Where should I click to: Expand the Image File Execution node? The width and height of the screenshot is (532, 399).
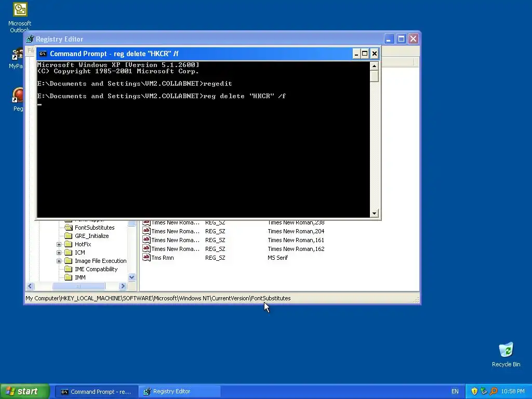coord(59,261)
